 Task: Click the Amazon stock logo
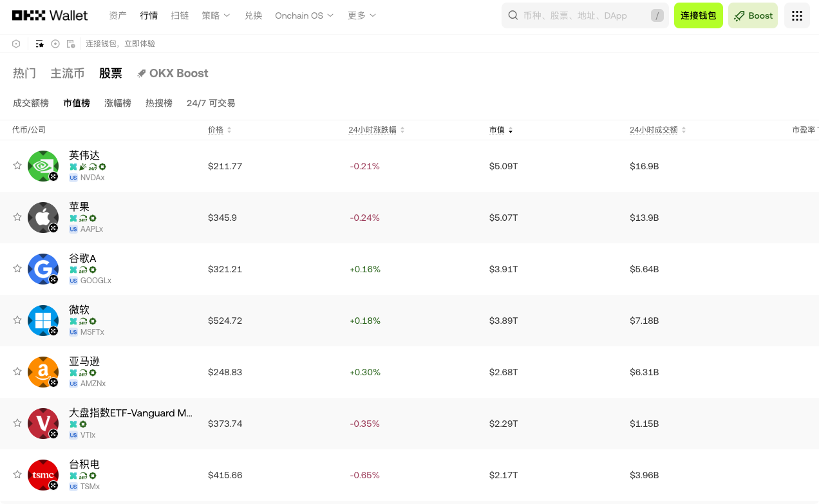click(x=43, y=372)
